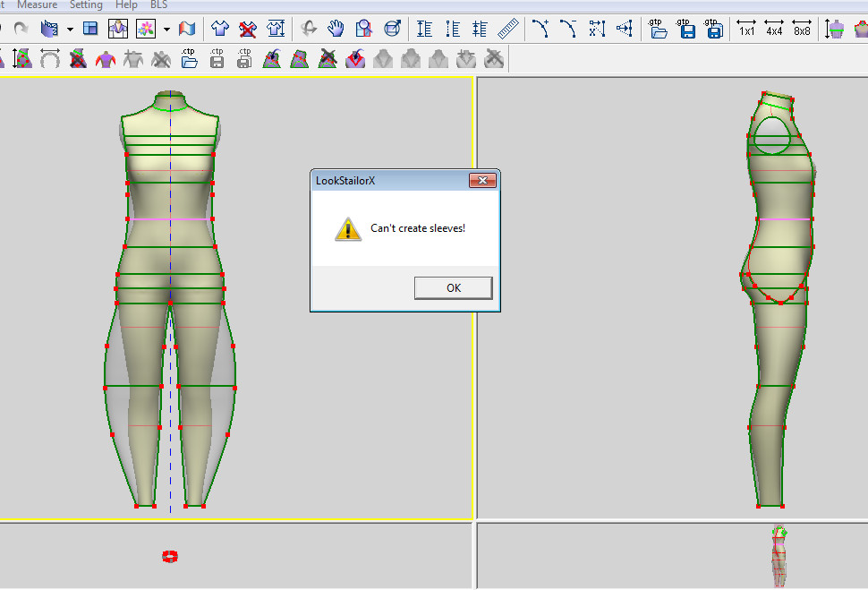Select the hand pan tool
Image resolution: width=868 pixels, height=590 pixels.
[336, 30]
